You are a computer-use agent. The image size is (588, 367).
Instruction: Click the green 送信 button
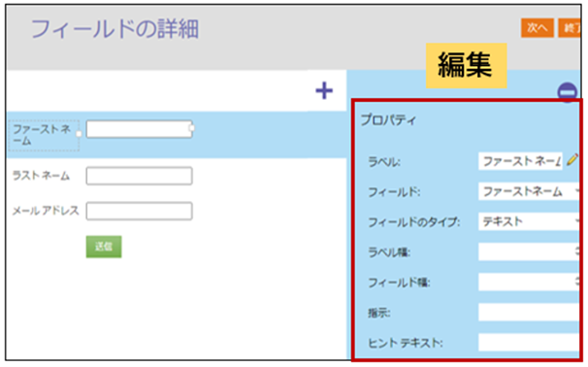click(x=104, y=247)
